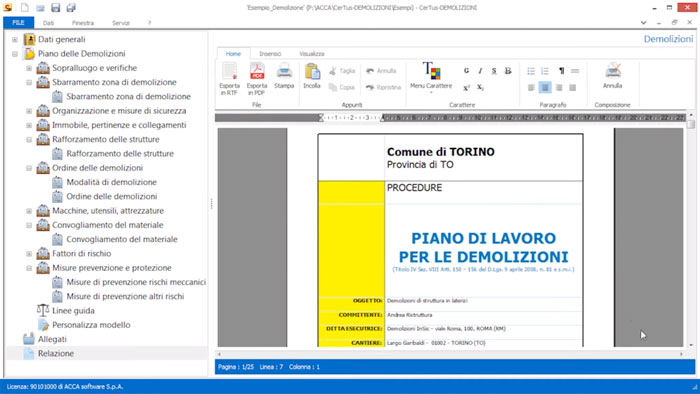The width and height of the screenshot is (700, 394).
Task: Click document vertical scrollbar down arrow
Action: point(691,345)
